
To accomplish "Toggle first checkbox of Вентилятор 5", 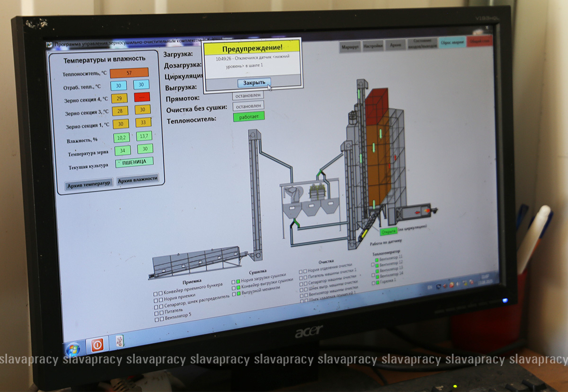I will (157, 320).
